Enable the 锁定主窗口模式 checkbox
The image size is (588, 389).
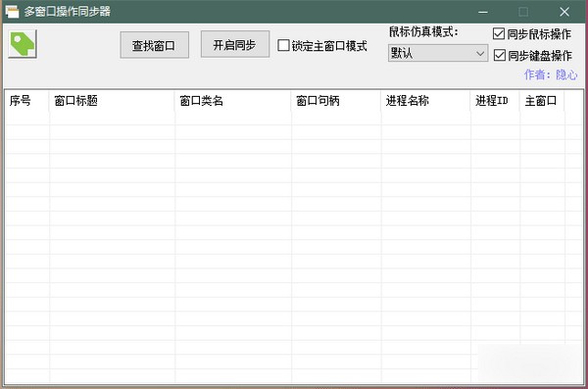[283, 45]
